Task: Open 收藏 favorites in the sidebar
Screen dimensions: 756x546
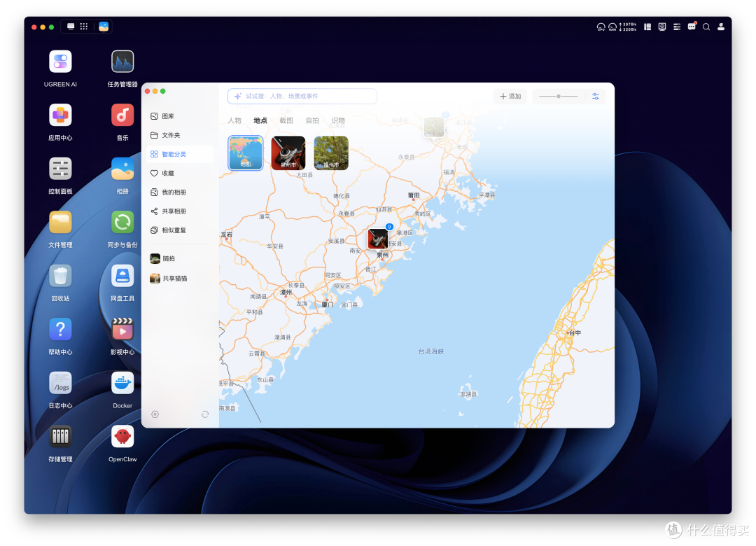Action: [180, 173]
